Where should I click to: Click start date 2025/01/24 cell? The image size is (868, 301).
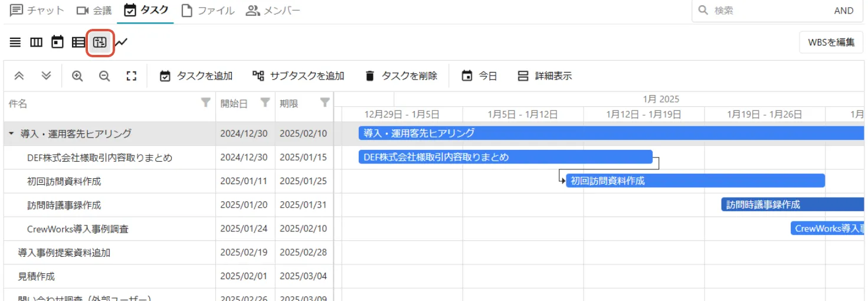244,228
